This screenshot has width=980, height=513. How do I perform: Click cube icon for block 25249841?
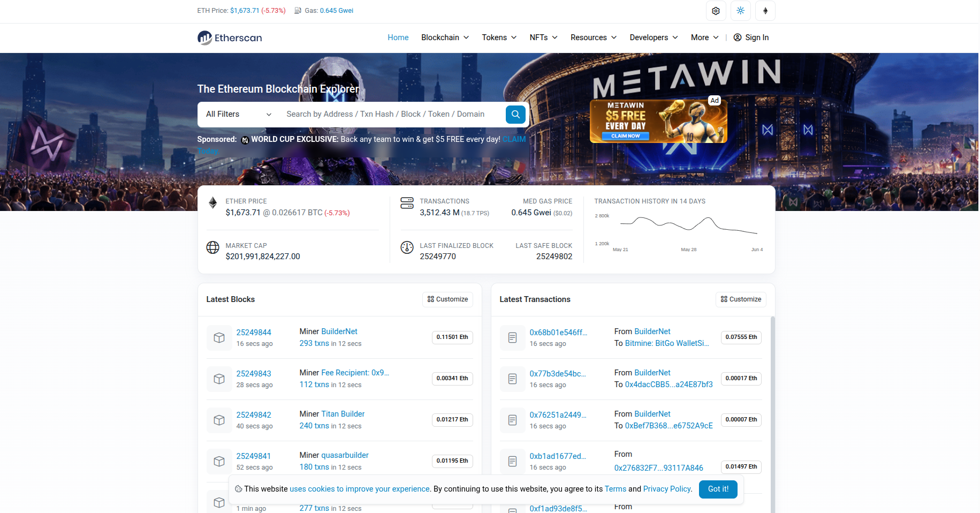click(219, 461)
